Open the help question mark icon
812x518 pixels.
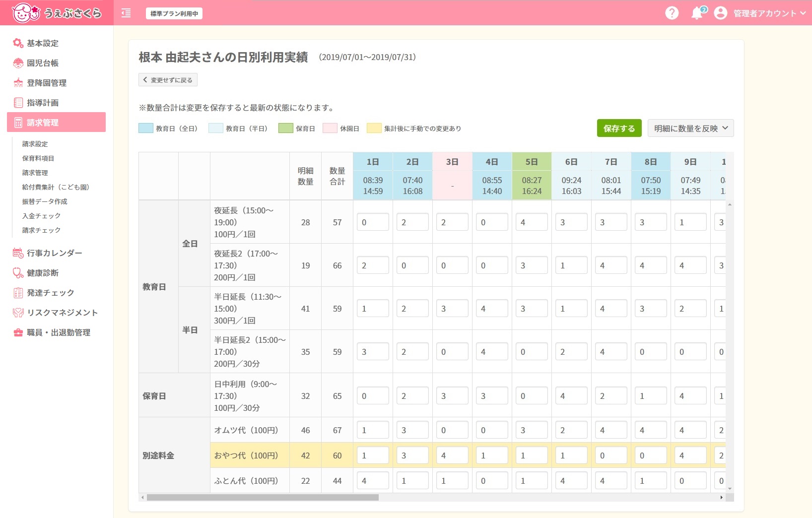click(x=672, y=13)
